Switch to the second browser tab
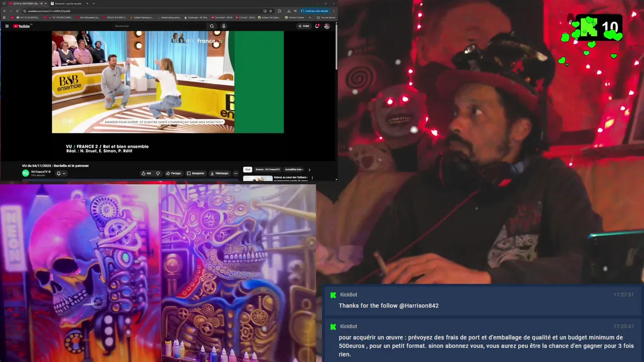Viewport: 644px width, 362px height. pos(69,4)
